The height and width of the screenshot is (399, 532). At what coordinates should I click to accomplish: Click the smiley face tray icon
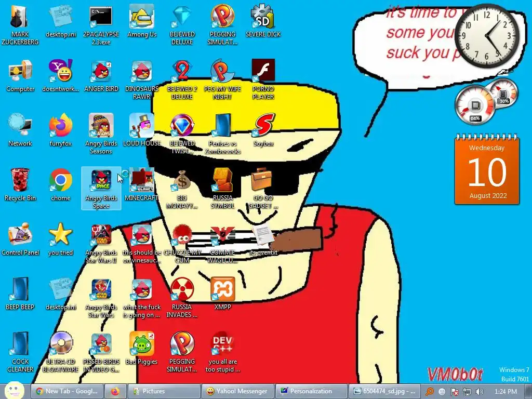442,392
